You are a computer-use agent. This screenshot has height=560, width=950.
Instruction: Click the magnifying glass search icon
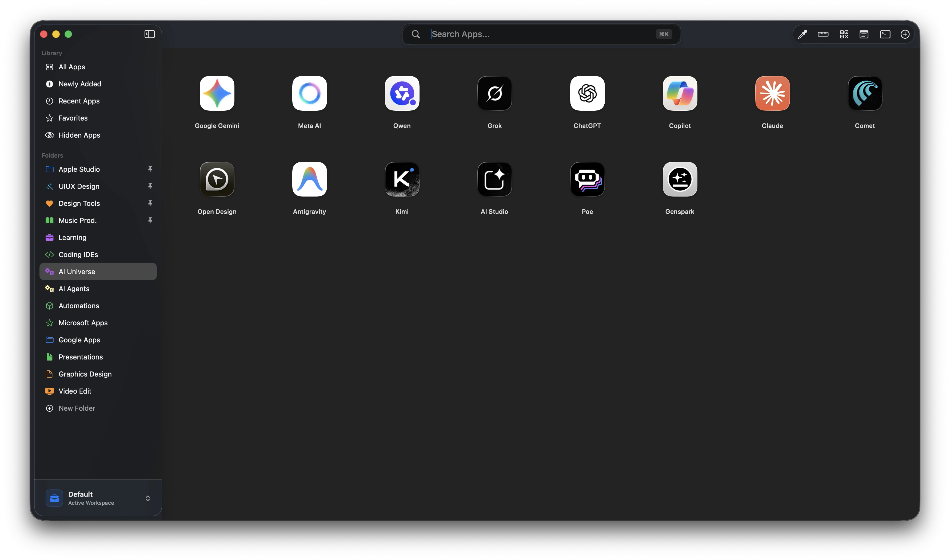(416, 34)
